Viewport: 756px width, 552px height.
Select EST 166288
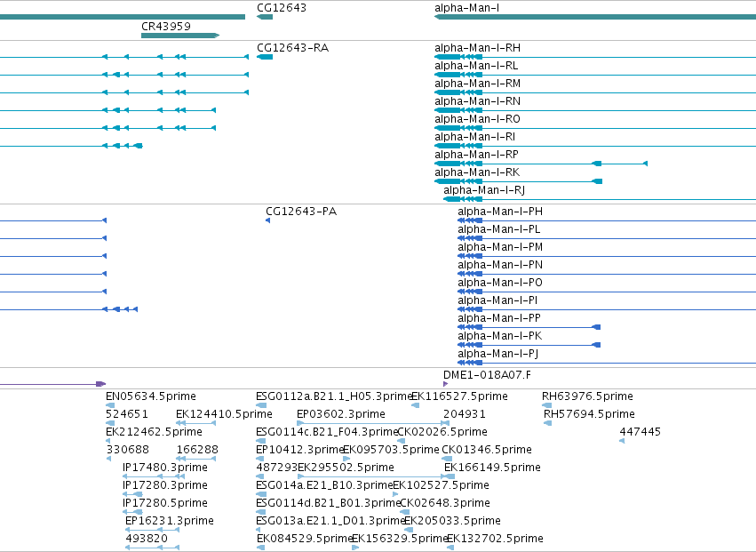point(197,450)
